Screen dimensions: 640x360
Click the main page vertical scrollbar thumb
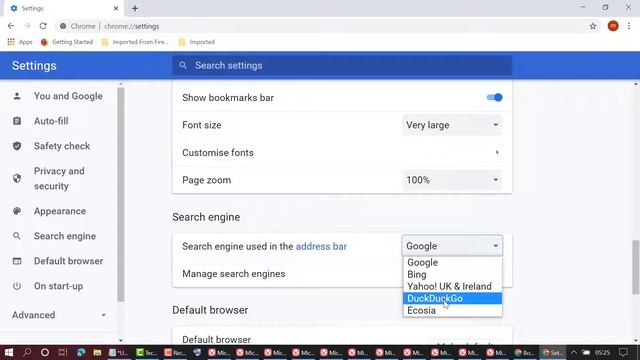(636, 267)
